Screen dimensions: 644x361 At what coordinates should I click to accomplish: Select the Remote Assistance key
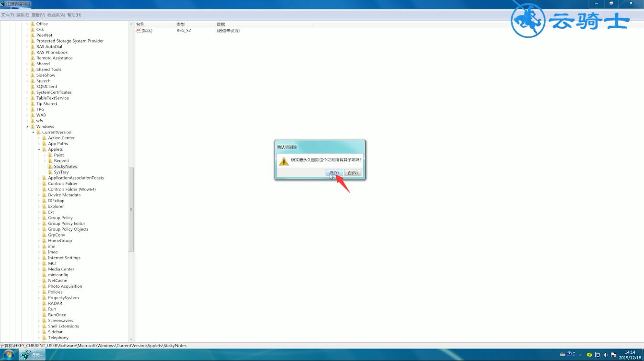coord(55,58)
